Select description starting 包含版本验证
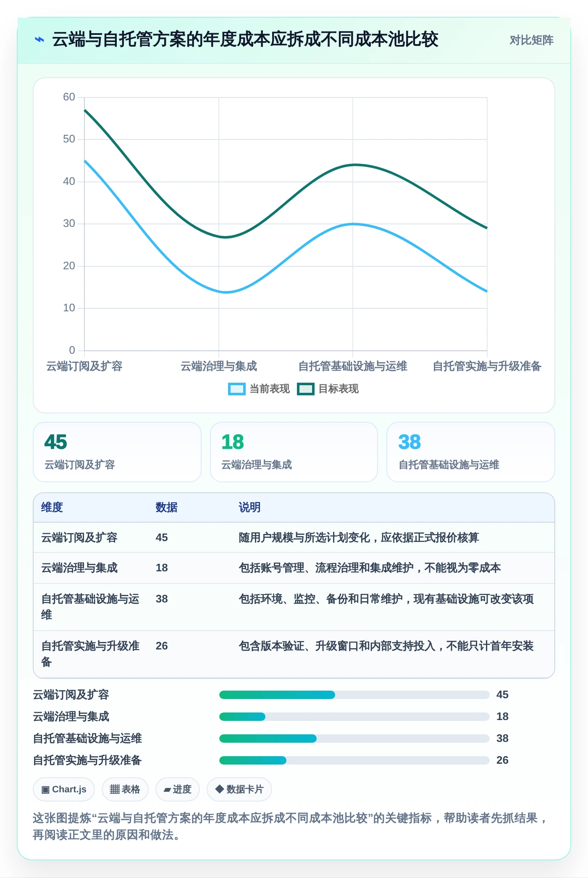Image resolution: width=588 pixels, height=878 pixels. coord(386,646)
